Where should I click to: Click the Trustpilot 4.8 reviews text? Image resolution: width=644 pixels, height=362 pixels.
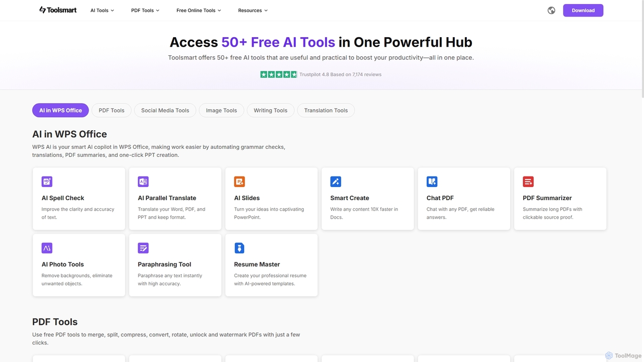point(341,74)
